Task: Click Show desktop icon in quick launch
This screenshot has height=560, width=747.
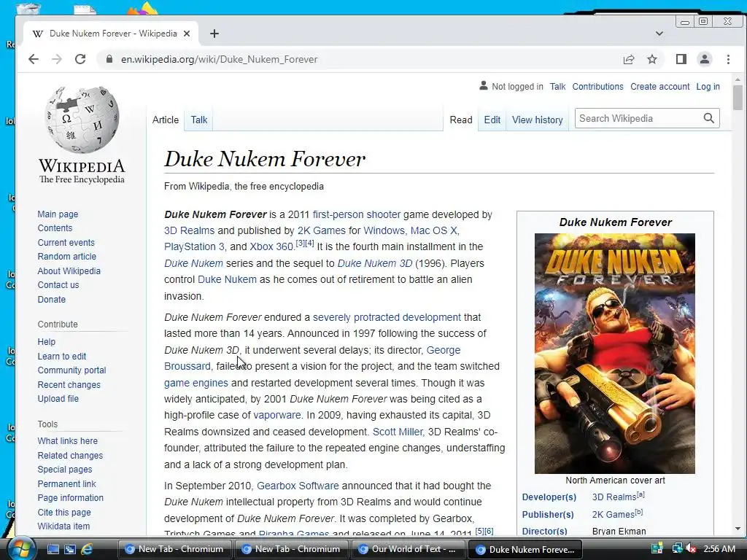Action: 53,549
